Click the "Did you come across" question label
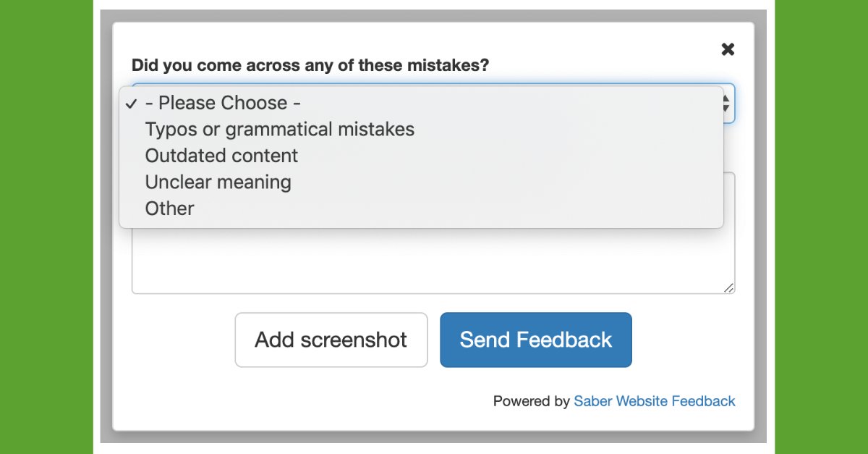This screenshot has height=454, width=868. [310, 65]
